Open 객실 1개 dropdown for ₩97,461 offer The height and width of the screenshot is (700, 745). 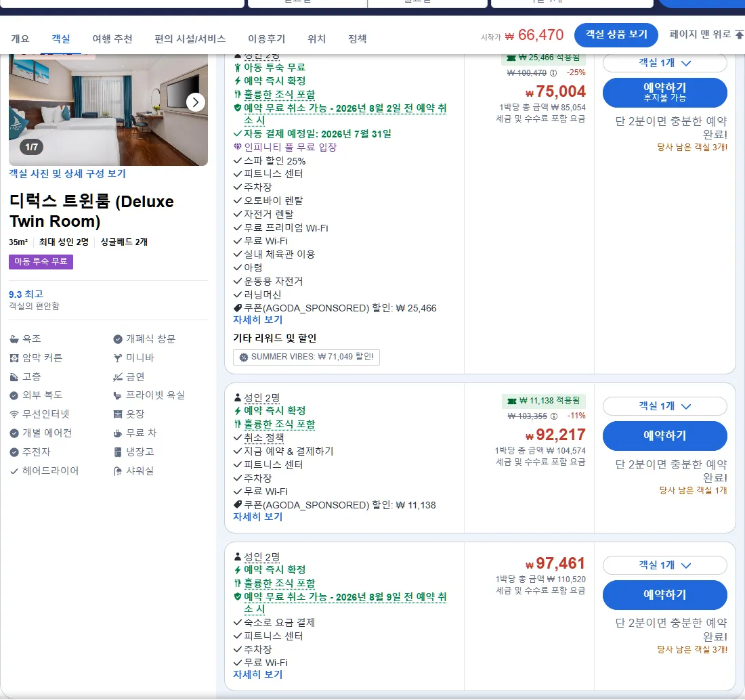pyautogui.click(x=664, y=565)
